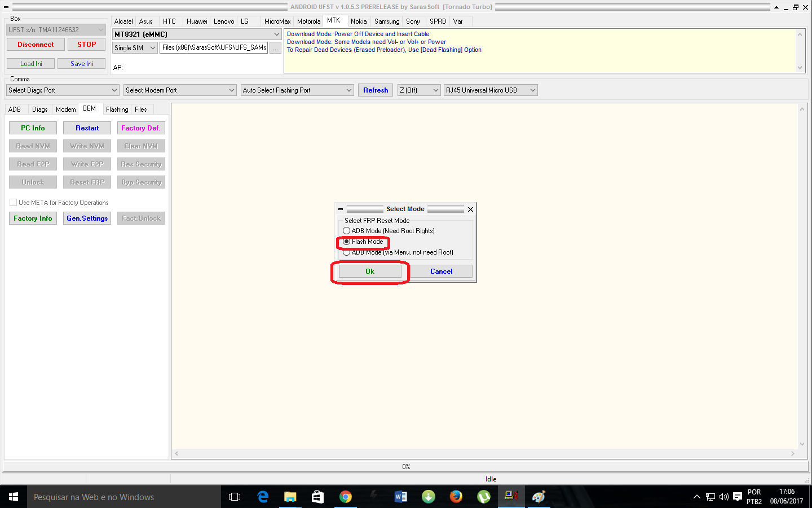
Task: Open uTorrent from the taskbar
Action: 484,497
